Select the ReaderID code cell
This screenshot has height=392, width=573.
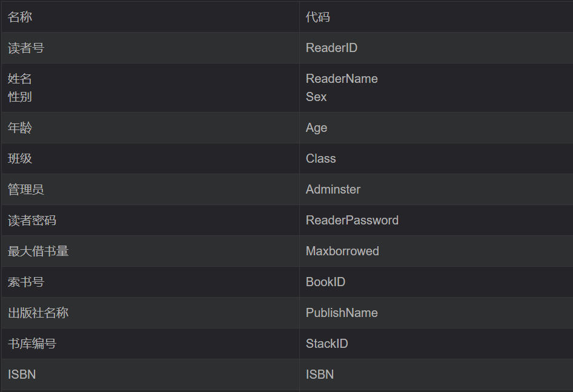click(331, 48)
